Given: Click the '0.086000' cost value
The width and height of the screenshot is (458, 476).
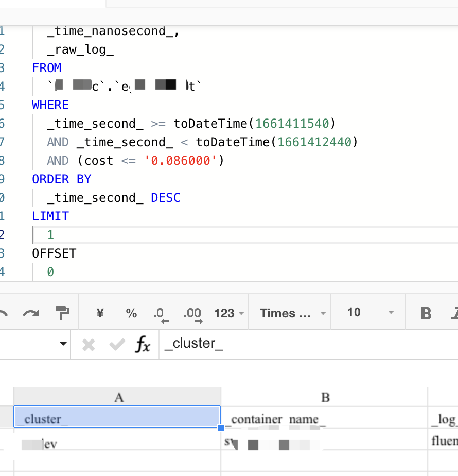Looking at the screenshot, I should (x=180, y=160).
